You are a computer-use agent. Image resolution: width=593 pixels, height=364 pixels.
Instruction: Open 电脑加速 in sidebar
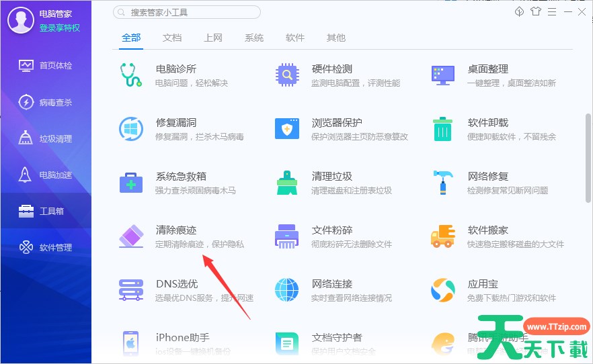coord(46,175)
